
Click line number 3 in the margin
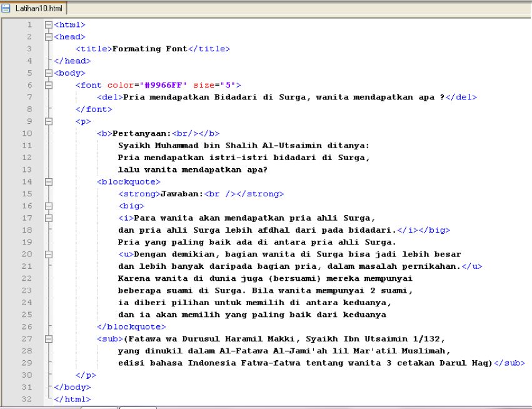pyautogui.click(x=29, y=49)
